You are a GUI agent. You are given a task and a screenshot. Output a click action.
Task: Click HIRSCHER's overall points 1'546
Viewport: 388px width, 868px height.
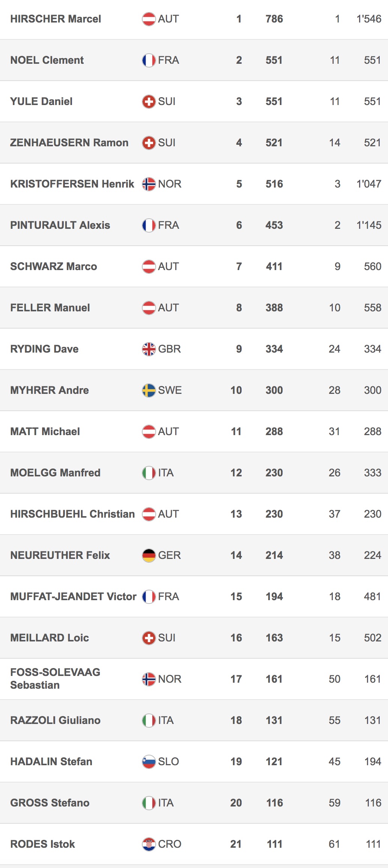368,19
